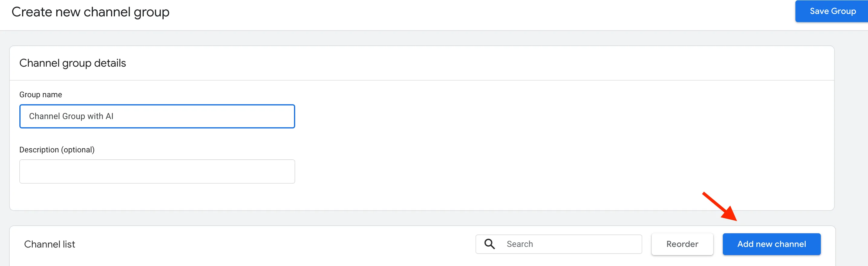Click the divider line under Channel group details

(422, 80)
